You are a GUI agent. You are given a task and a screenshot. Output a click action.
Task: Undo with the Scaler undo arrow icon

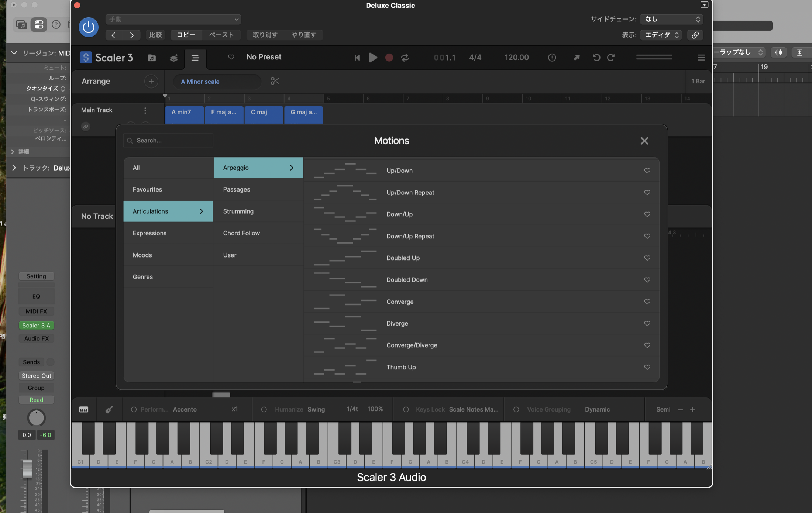point(596,57)
